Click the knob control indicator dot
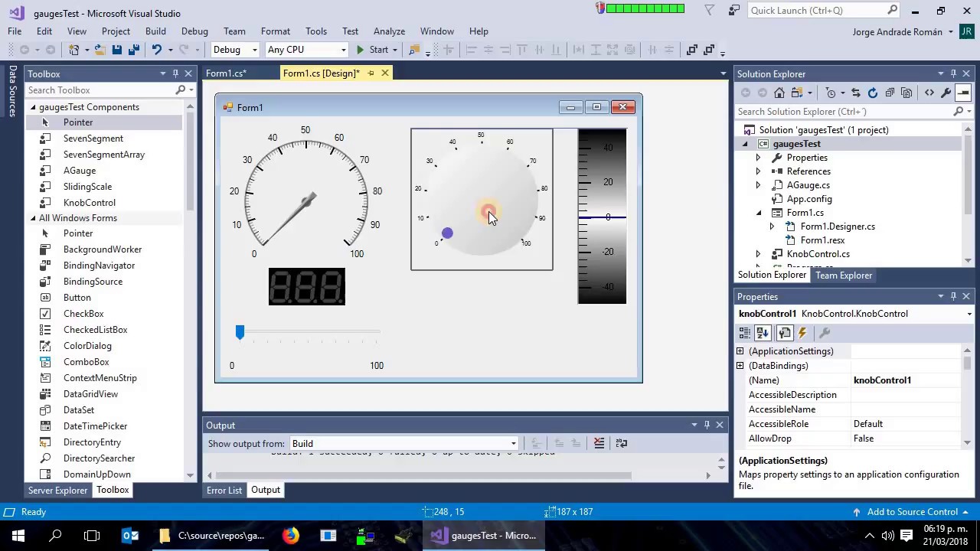 pyautogui.click(x=447, y=233)
